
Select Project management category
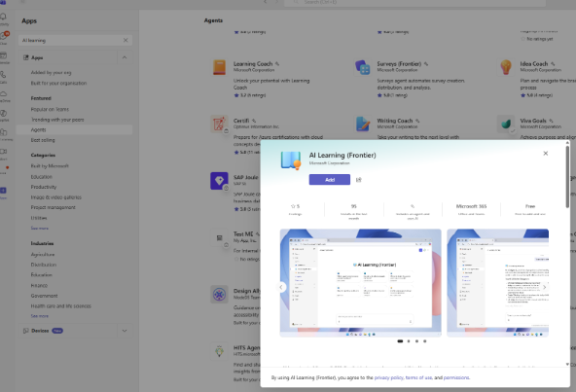point(54,207)
